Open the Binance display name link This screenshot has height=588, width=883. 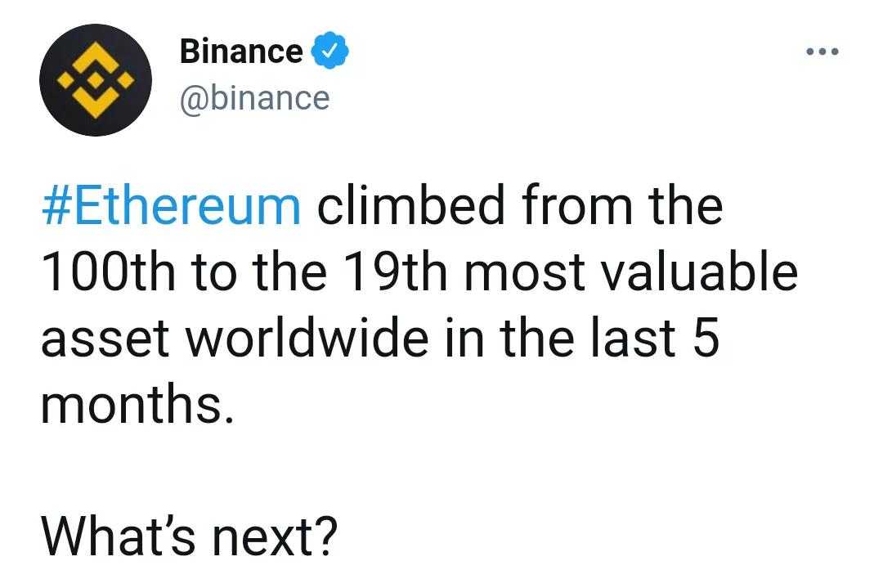click(240, 52)
